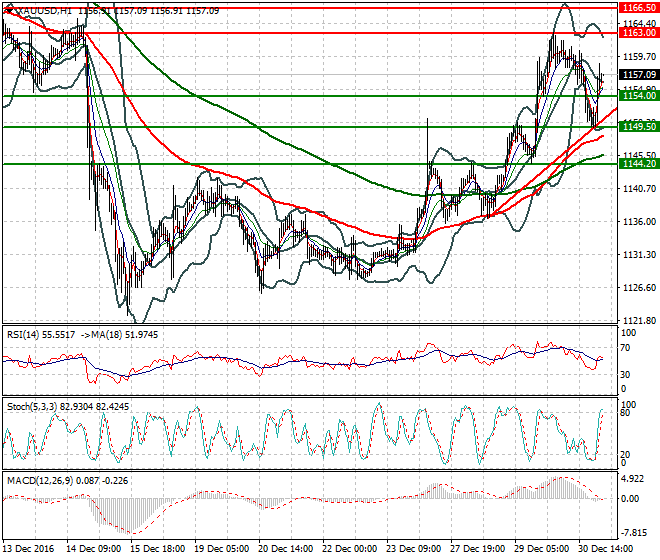Select the 1163.00 red resistance price label
This screenshot has height=560, width=660.
[639, 33]
